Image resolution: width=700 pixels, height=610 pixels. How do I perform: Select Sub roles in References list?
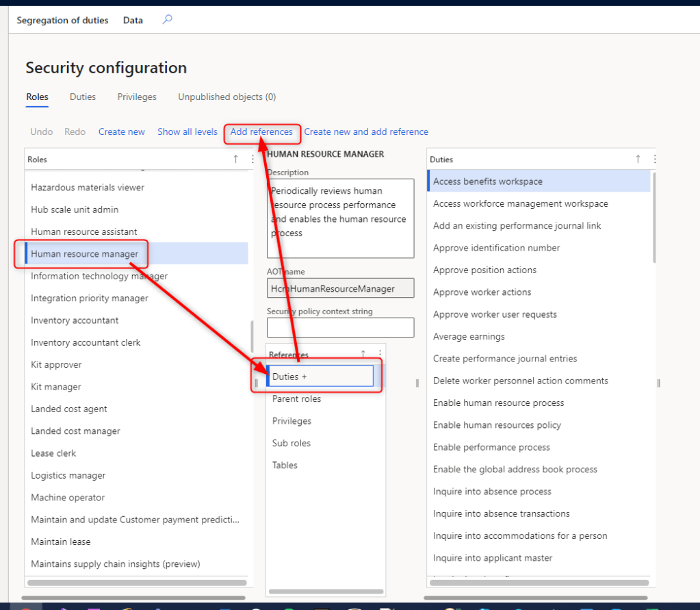[291, 443]
